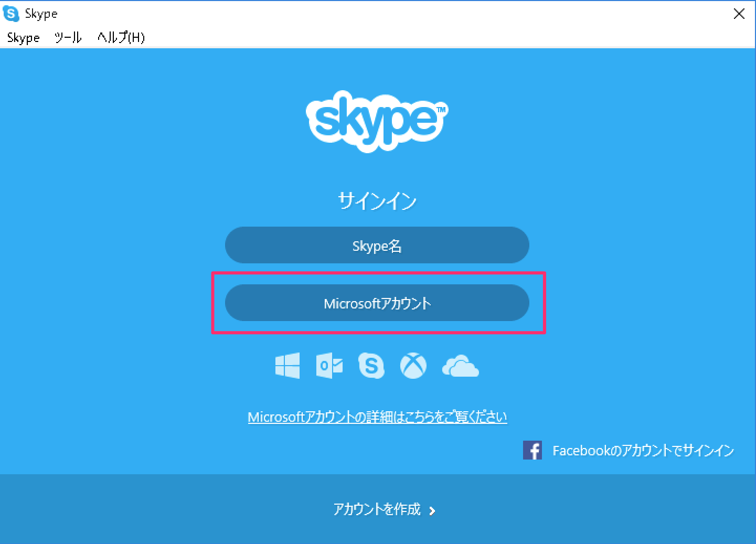Screen dimensions: 756x544
Task: Select アカウントを作成 to create an account
Action: click(377, 509)
